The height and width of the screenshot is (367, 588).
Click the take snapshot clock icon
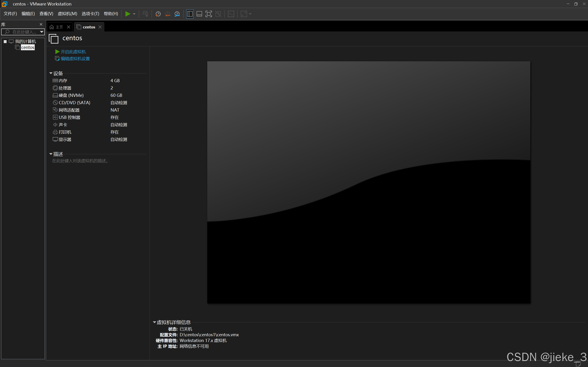(158, 14)
